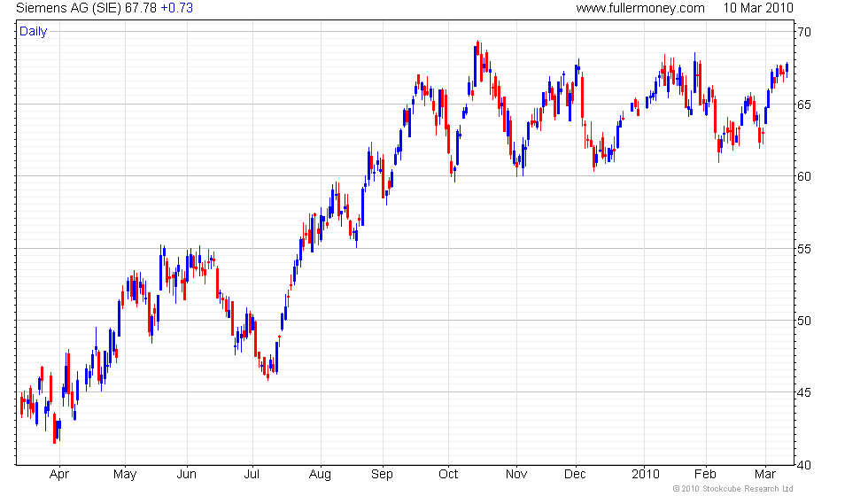Click the 60 price axis label
Viewport: 868px width, 496px height.
click(804, 176)
